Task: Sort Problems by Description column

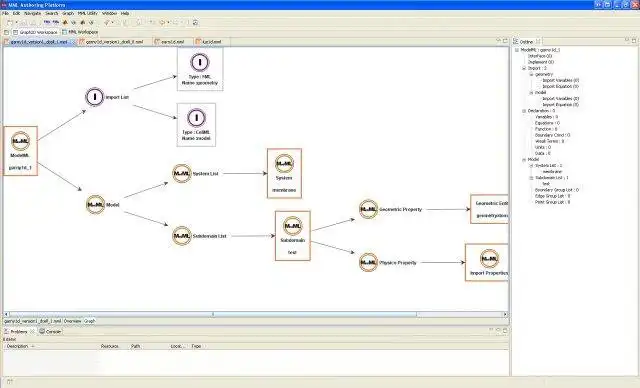Action: pos(18,346)
